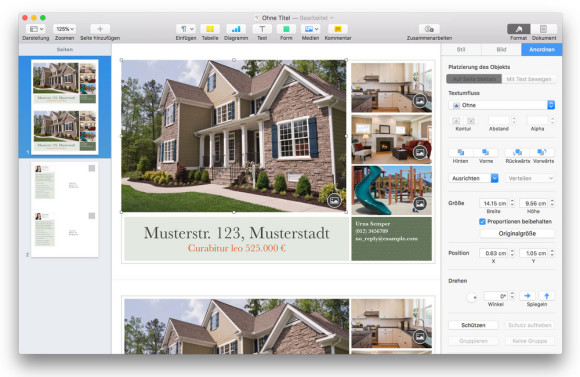This screenshot has width=580, height=377.
Task: Choose inline Kontur wrap icon
Action: [456, 121]
